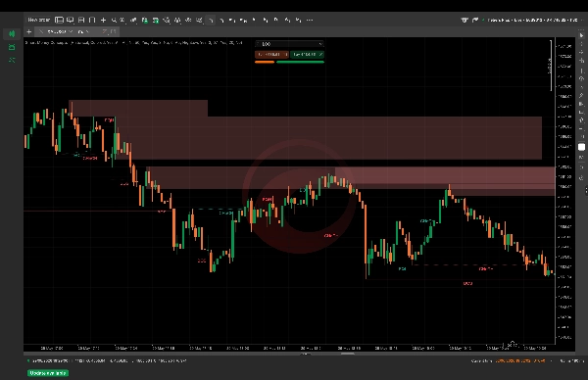Click the orange sentiment bar under Sell
The height and width of the screenshot is (380, 588).
point(265,62)
